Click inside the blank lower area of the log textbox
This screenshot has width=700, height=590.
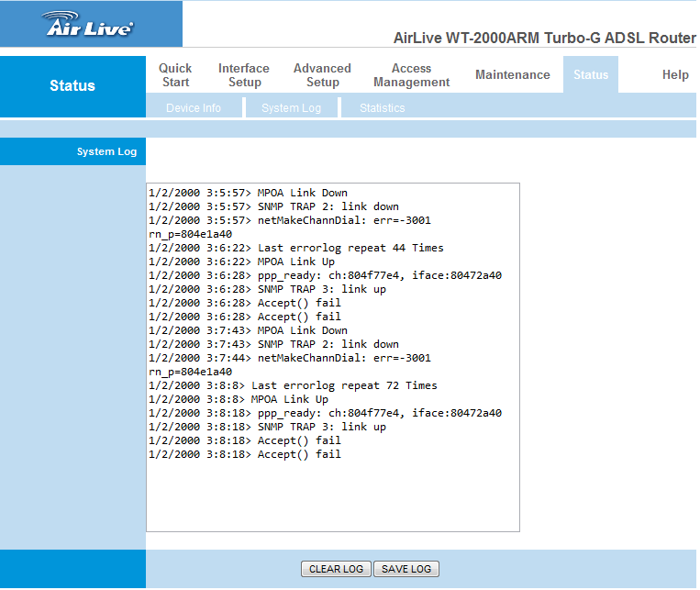[x=333, y=495]
